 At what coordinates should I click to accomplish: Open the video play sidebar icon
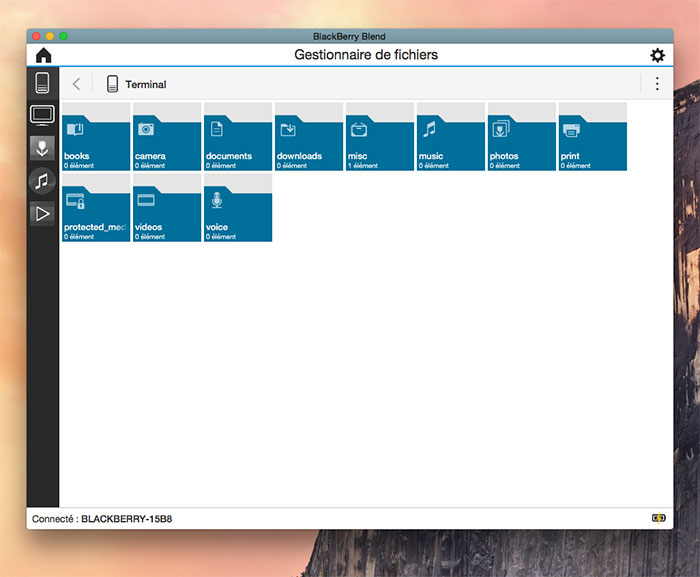(42, 213)
